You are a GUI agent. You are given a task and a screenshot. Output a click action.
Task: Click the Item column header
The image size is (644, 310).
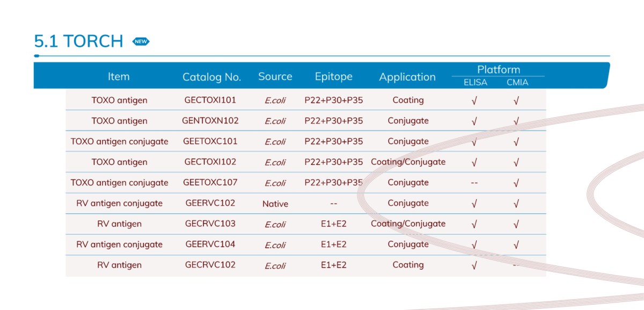click(x=119, y=77)
